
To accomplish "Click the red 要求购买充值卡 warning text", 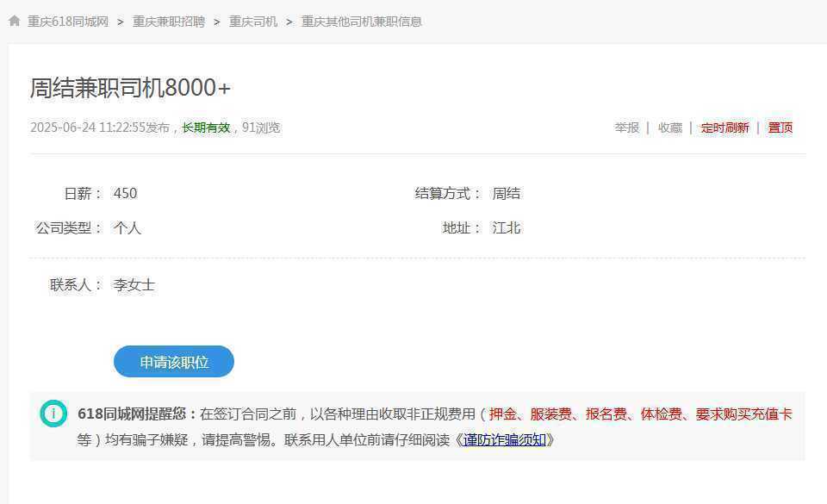I will point(744,414).
